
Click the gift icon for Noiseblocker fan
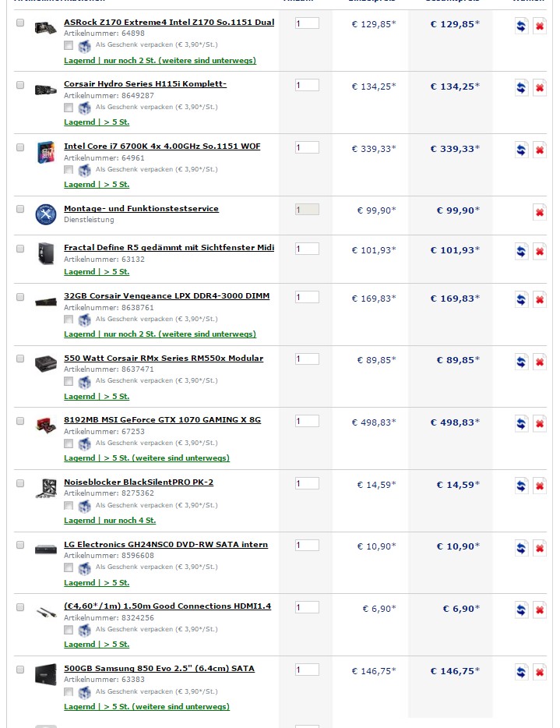pos(85,506)
